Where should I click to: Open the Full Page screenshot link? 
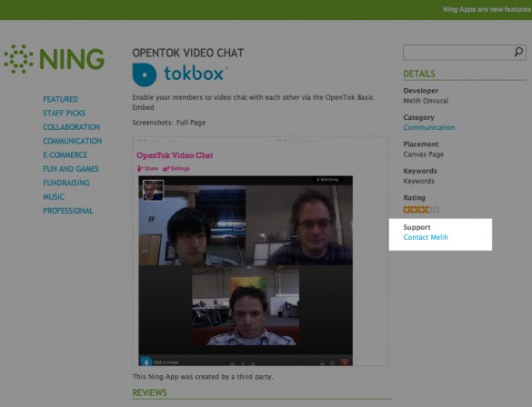click(191, 123)
